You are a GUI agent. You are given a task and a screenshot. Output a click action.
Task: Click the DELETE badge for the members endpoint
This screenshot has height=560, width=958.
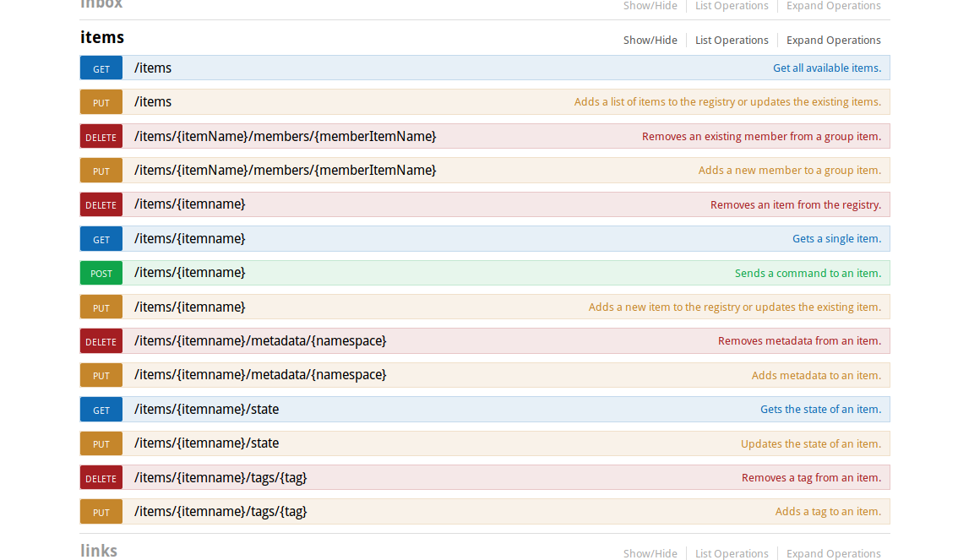tap(101, 137)
